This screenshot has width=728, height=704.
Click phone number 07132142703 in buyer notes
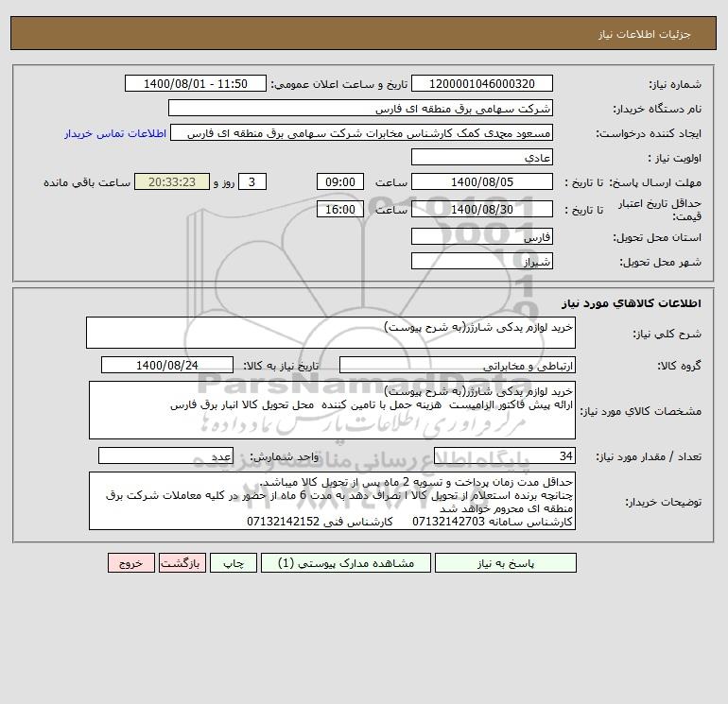448,522
